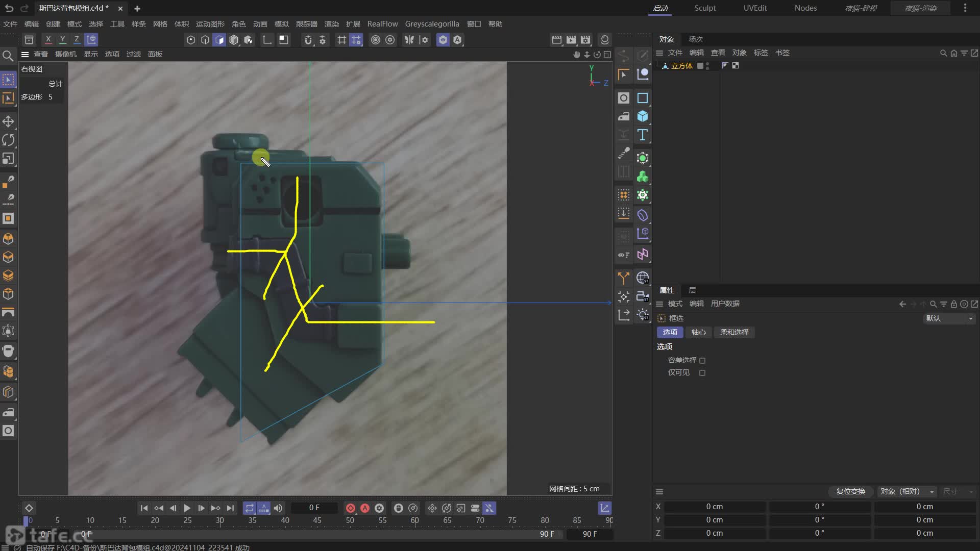Click the search icon in object manager
The width and height of the screenshot is (980, 551).
[943, 53]
